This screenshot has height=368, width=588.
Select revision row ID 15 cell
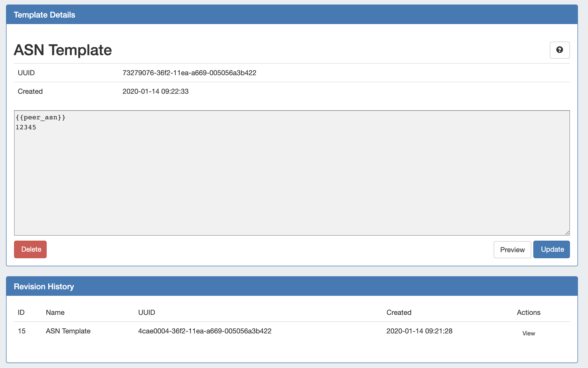[22, 331]
